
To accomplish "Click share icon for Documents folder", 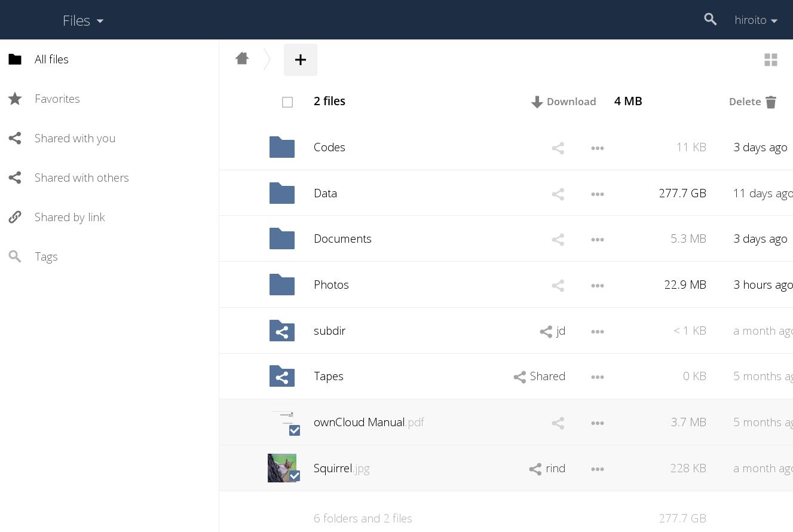I will point(558,240).
